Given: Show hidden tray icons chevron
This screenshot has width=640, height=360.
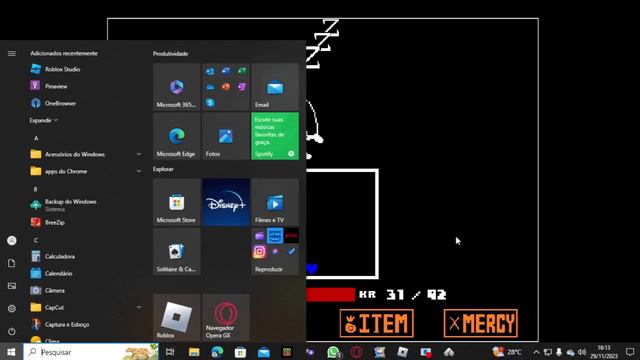Looking at the screenshot, I should [x=536, y=352].
